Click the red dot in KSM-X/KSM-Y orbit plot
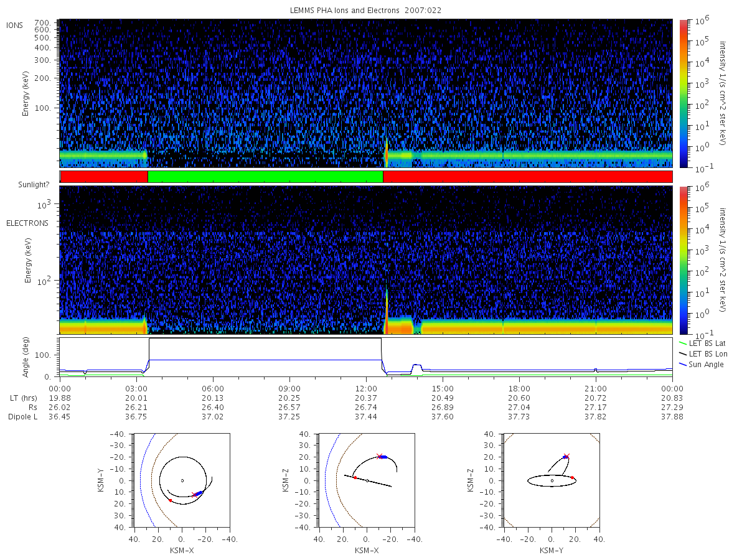Viewport: 747px width, 560px height. [170, 500]
